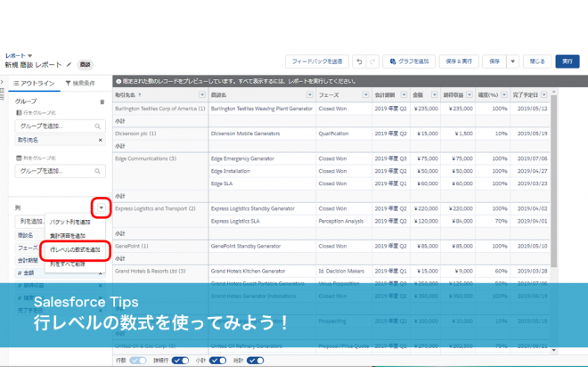Click 商談名 column pill in 列 list
Image resolution: width=588 pixels, height=390 pixels.
(x=30, y=236)
